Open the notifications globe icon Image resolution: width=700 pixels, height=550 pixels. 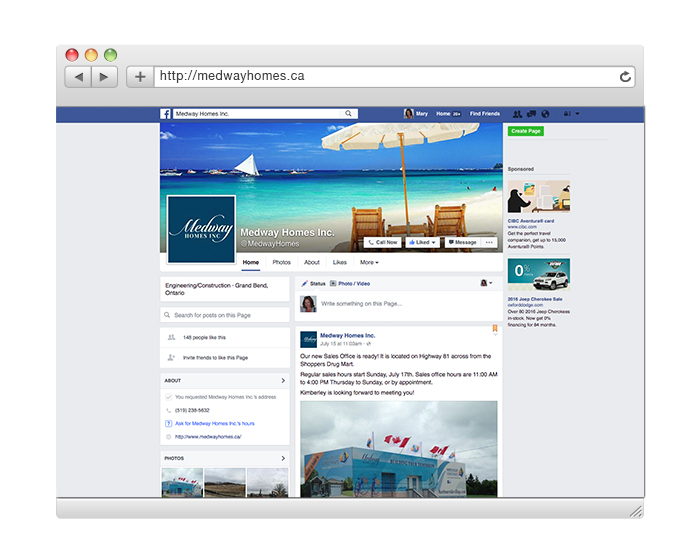545,114
